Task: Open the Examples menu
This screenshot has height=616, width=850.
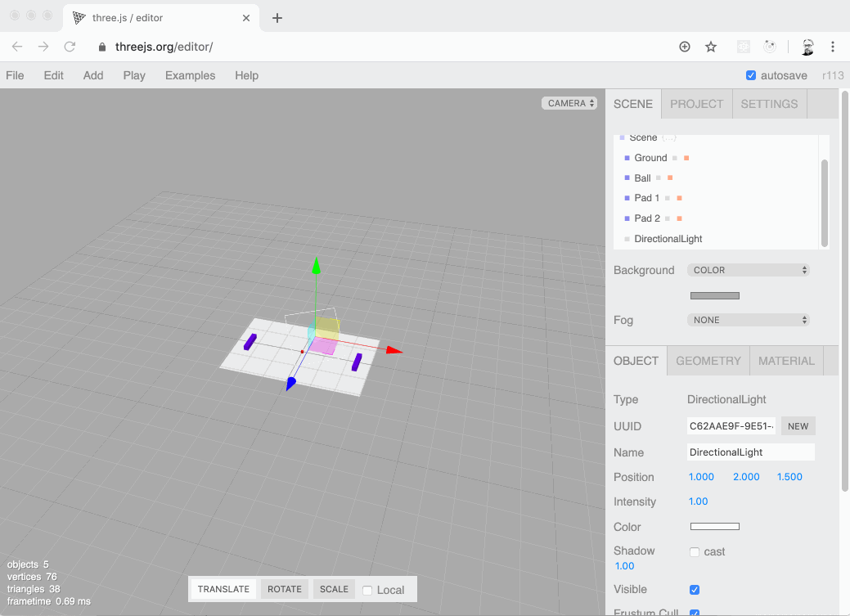Action: pos(191,75)
